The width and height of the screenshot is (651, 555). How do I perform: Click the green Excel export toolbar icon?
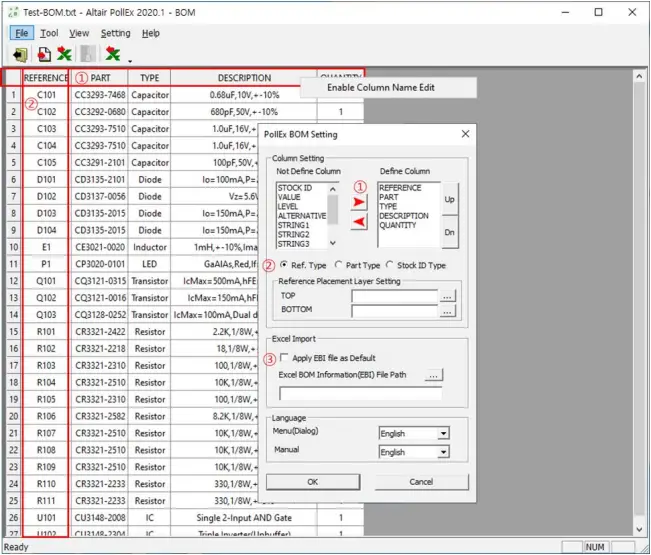point(65,55)
